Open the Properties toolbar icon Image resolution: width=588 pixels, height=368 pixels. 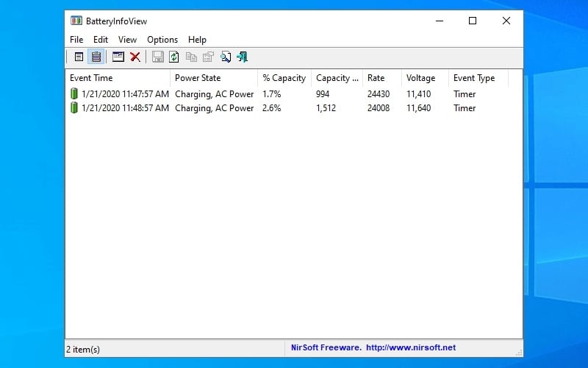(x=208, y=57)
